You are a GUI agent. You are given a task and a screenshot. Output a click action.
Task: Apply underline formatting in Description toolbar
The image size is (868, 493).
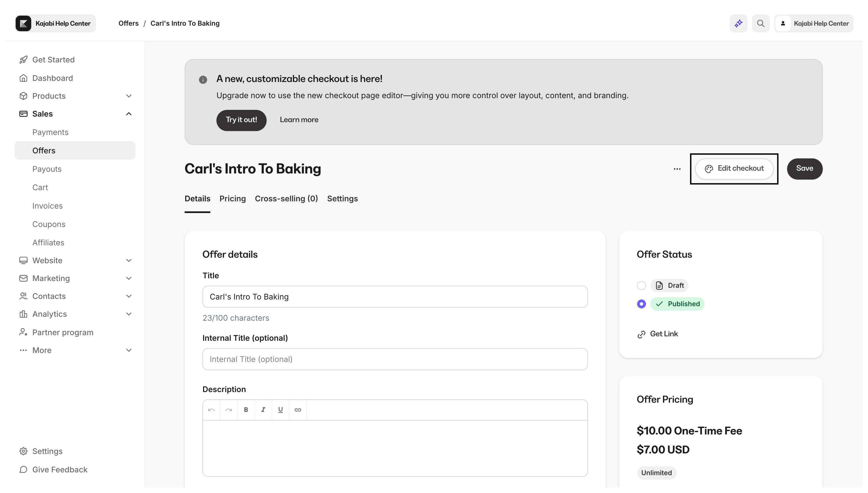[x=280, y=410]
